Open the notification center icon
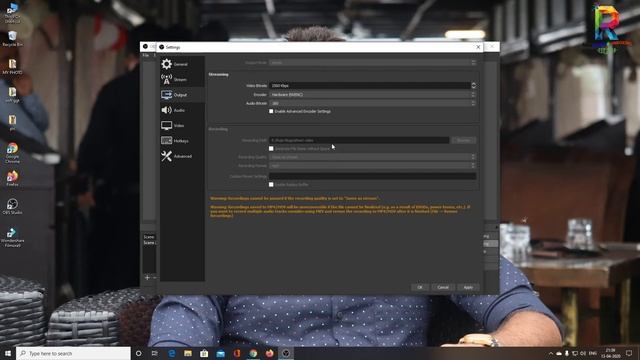This screenshot has width=640, height=360. click(x=629, y=353)
